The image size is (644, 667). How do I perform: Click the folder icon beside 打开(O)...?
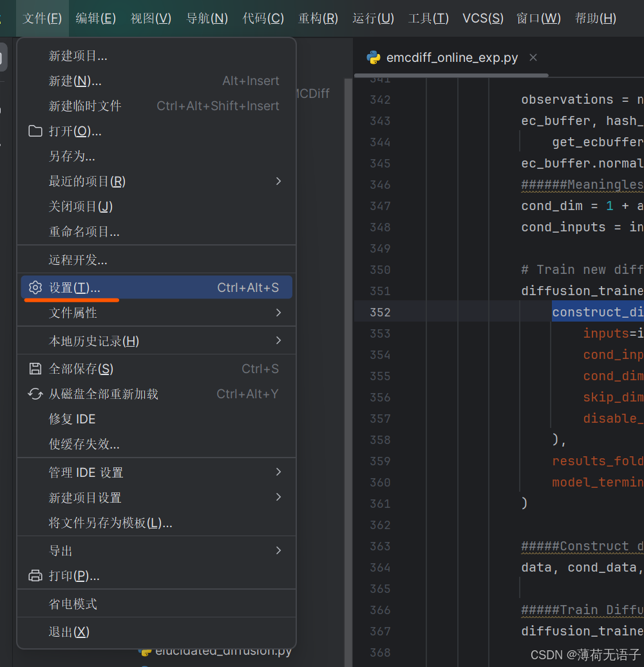35,131
